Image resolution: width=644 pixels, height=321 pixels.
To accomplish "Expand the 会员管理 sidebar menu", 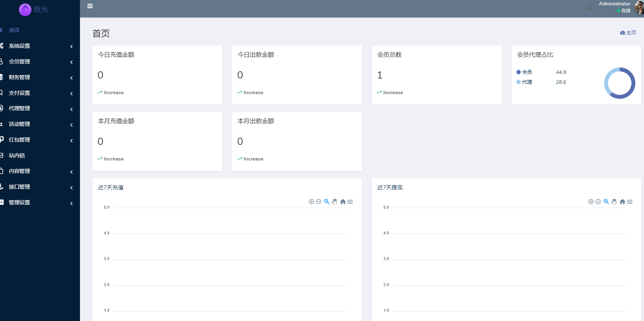I will coord(20,61).
